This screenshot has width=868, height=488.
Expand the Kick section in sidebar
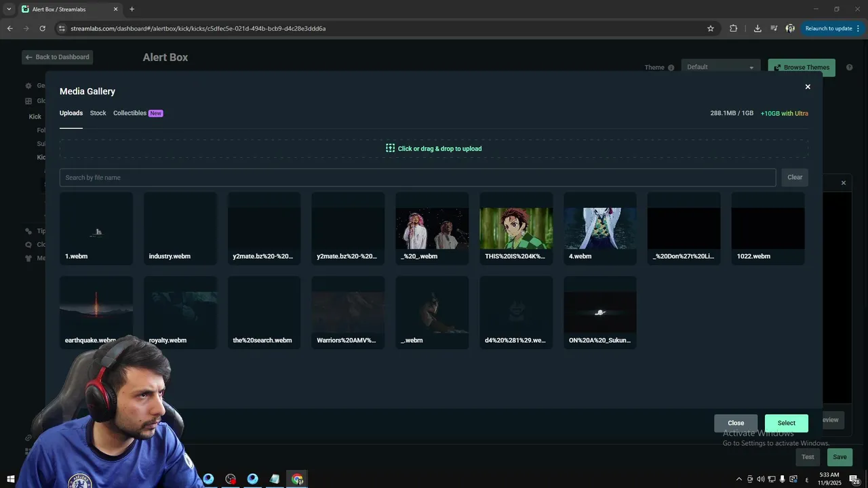[35, 117]
